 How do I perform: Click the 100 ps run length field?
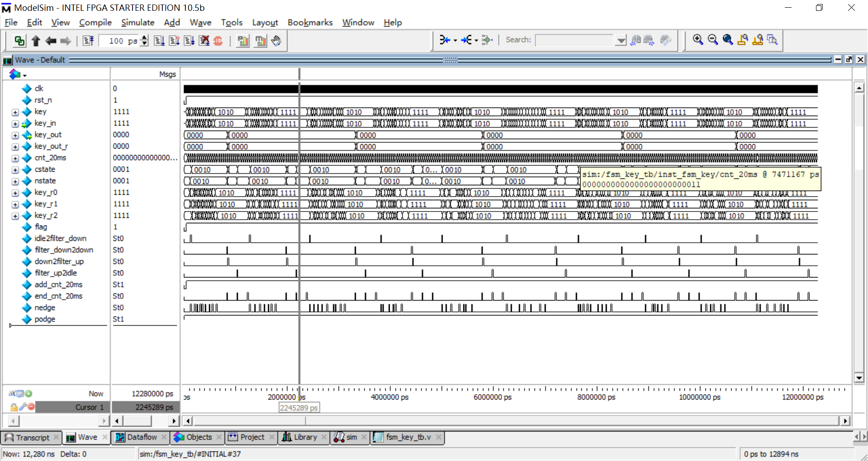pyautogui.click(x=119, y=41)
